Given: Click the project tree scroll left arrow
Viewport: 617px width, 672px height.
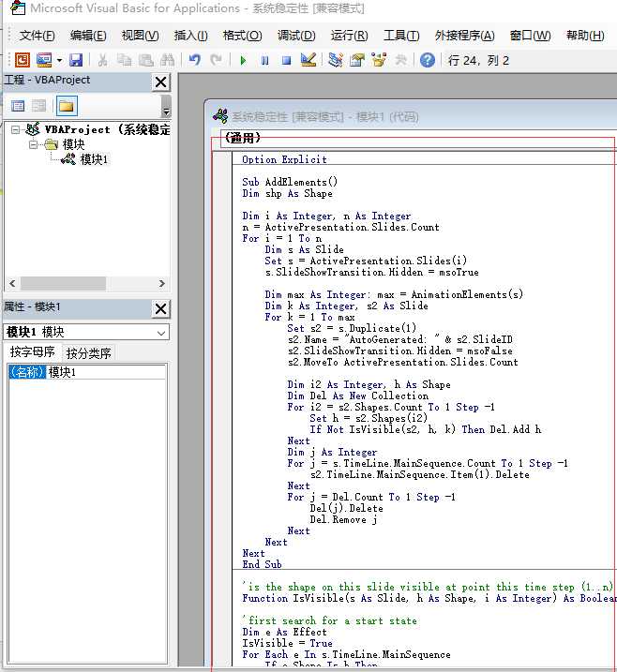Looking at the screenshot, I should (x=12, y=283).
